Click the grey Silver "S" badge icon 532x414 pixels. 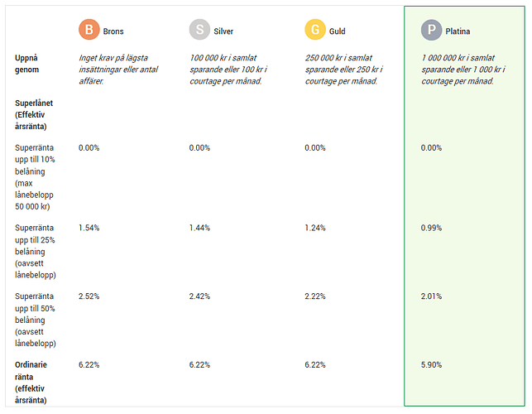coord(199,31)
